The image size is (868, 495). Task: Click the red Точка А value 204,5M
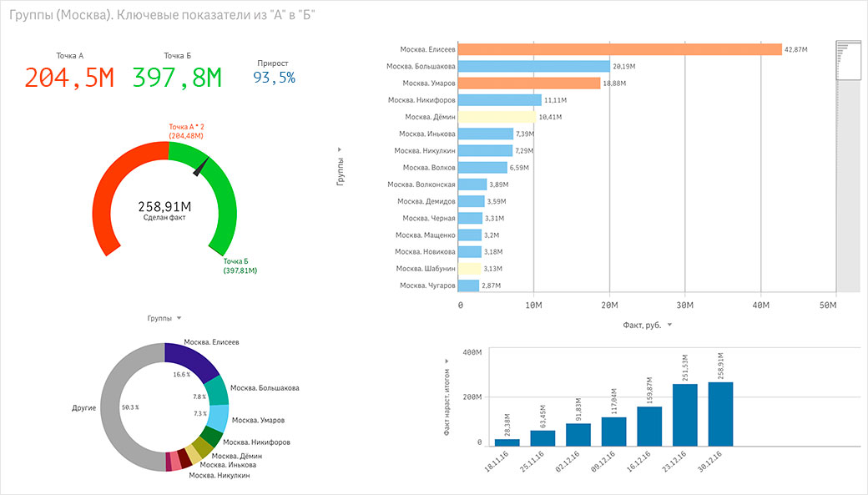tap(68, 78)
